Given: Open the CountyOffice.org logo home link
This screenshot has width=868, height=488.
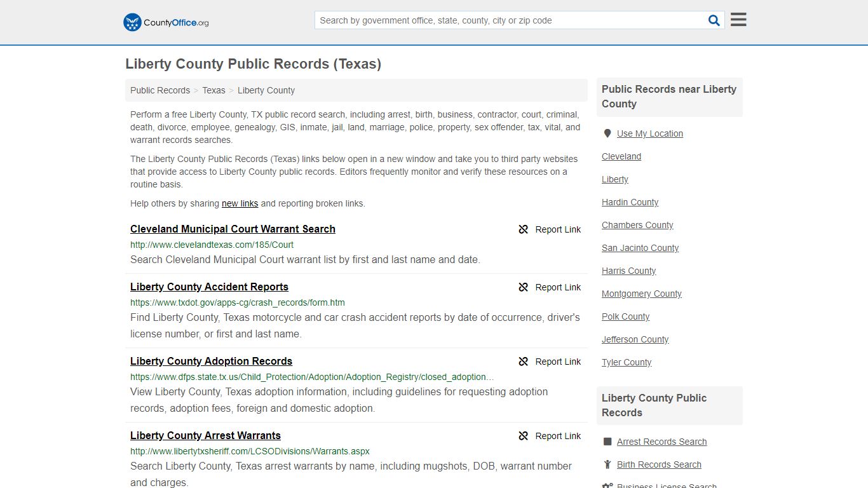Looking at the screenshot, I should pos(166,22).
